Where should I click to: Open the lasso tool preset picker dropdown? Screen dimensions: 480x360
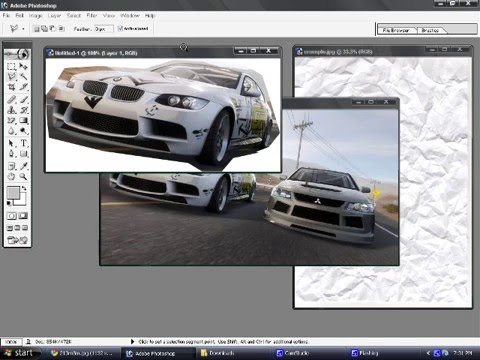point(23,29)
